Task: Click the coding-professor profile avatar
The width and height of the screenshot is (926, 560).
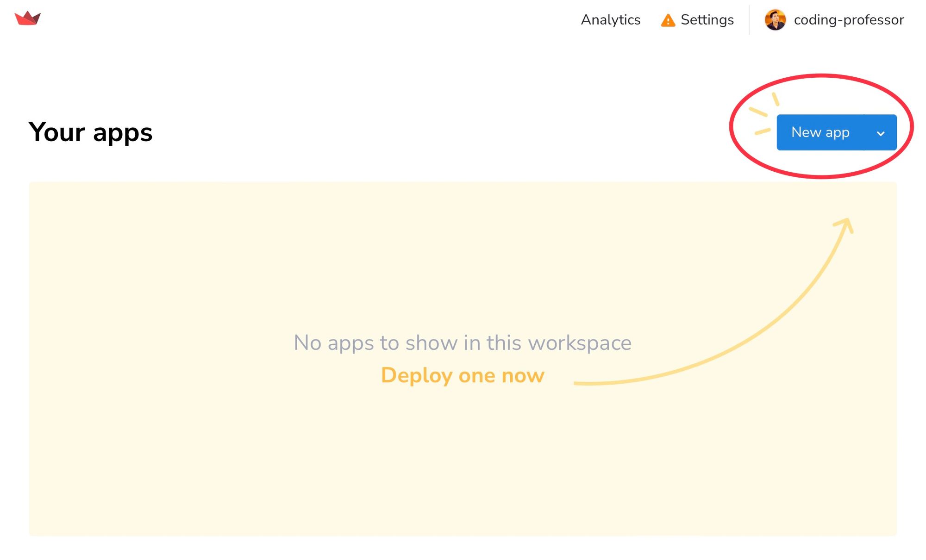Action: (775, 20)
